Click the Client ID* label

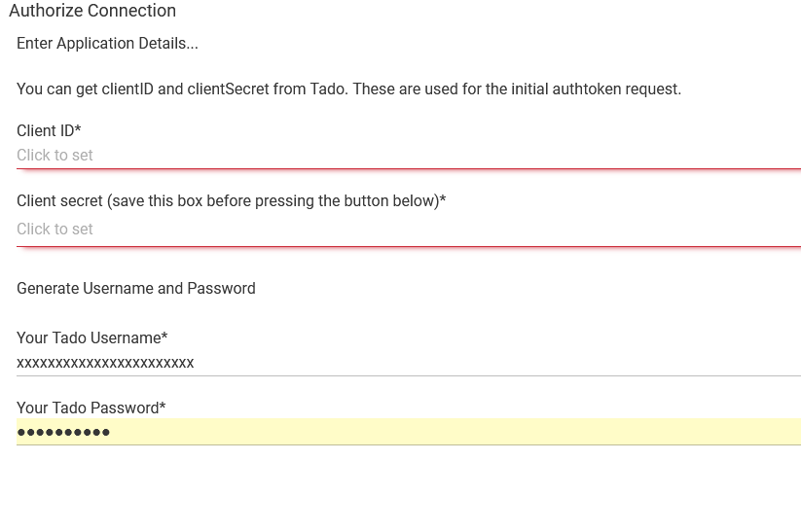click(x=49, y=130)
